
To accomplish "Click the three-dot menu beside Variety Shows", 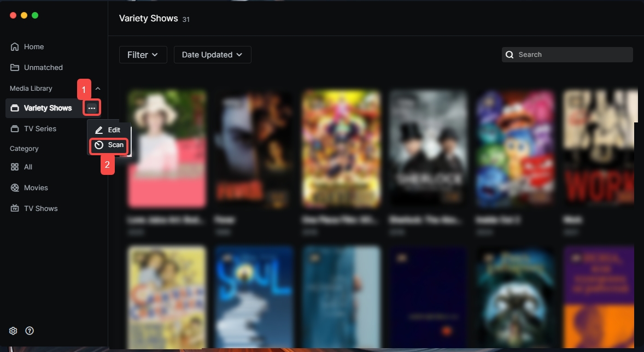I will pyautogui.click(x=92, y=108).
